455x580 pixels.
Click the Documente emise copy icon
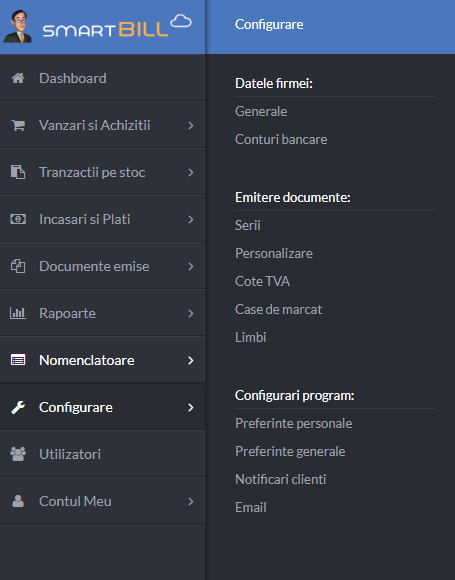point(18,266)
